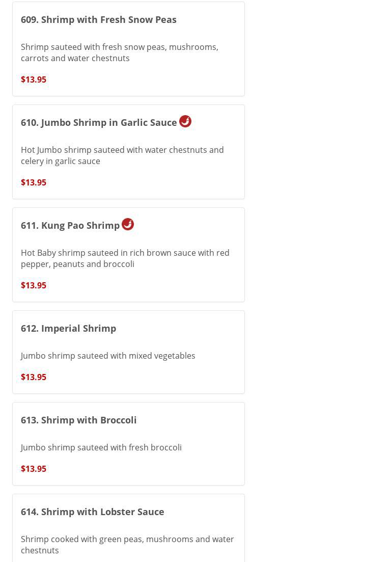Select 610. Jumbo Shrimp in Garlic Sauce title
The image size is (392, 562).
pos(99,122)
